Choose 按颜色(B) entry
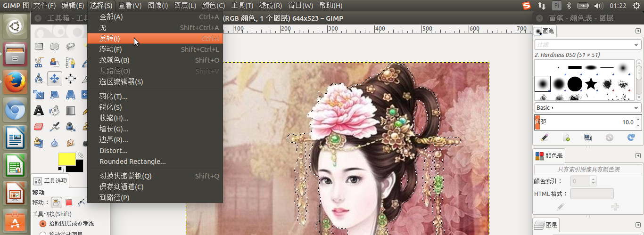 pyautogui.click(x=155, y=60)
